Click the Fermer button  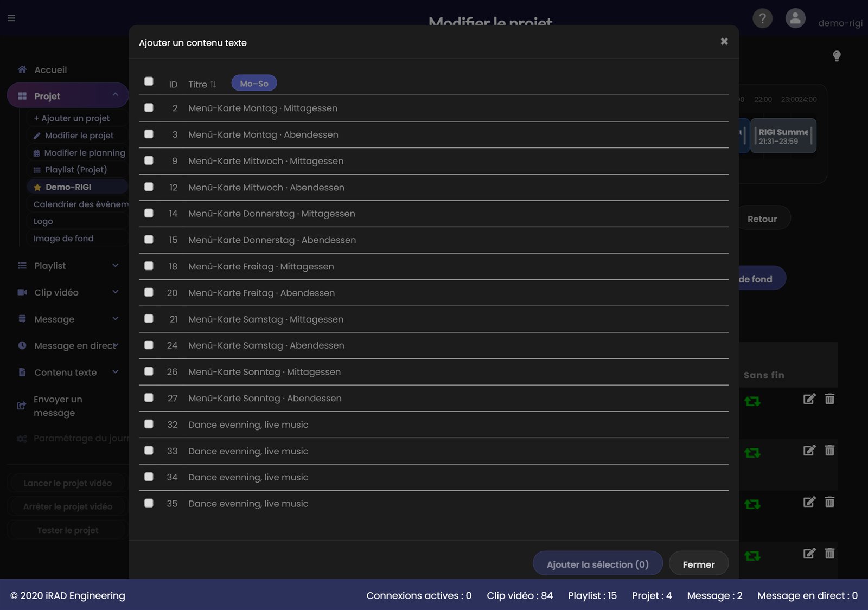[699, 564]
